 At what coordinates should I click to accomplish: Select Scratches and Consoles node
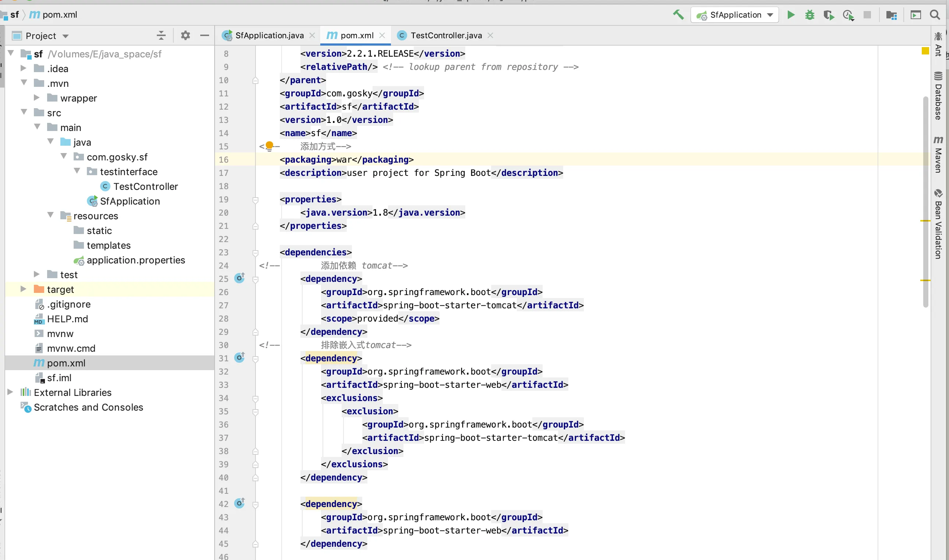tap(88, 407)
